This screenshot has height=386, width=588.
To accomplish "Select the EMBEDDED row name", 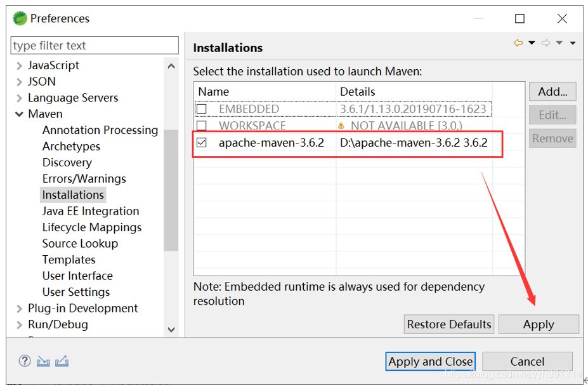I will pyautogui.click(x=249, y=109).
